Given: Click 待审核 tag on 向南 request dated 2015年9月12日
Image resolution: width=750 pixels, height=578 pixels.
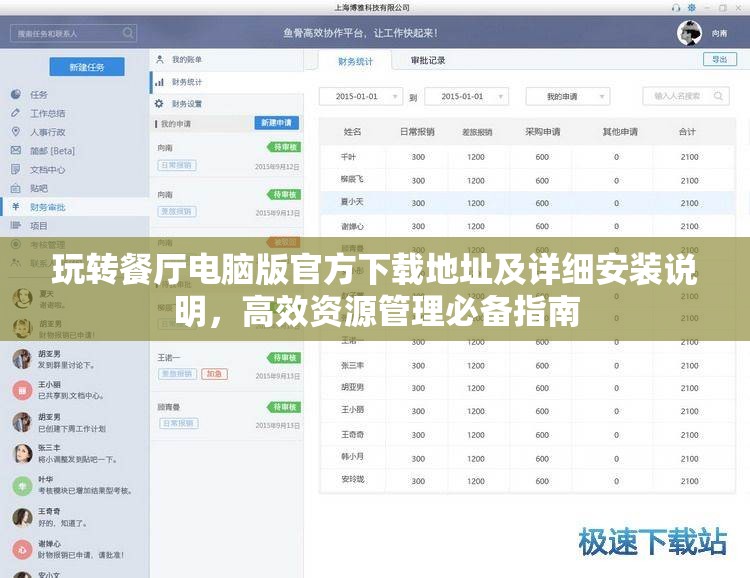Looking at the screenshot, I should click(x=284, y=147).
